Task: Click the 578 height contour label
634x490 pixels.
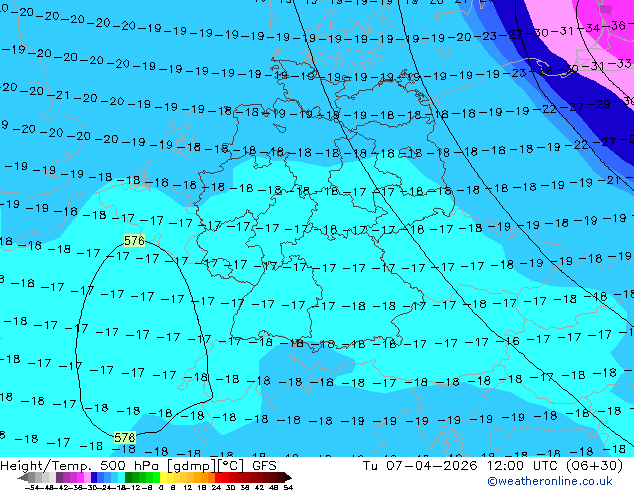Action: point(125,437)
